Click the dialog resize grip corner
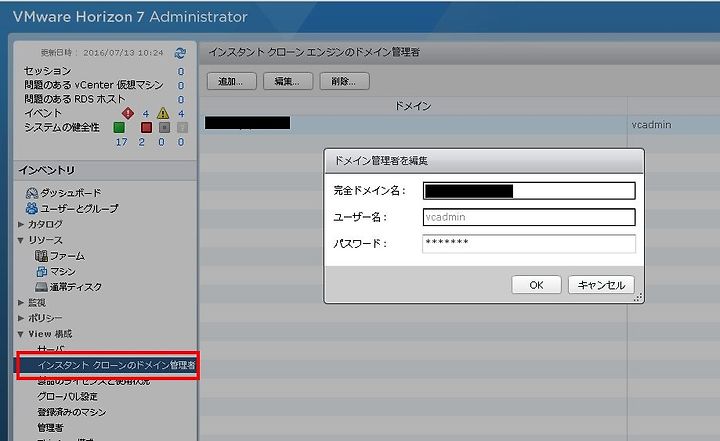The width and height of the screenshot is (720, 441). click(x=638, y=298)
